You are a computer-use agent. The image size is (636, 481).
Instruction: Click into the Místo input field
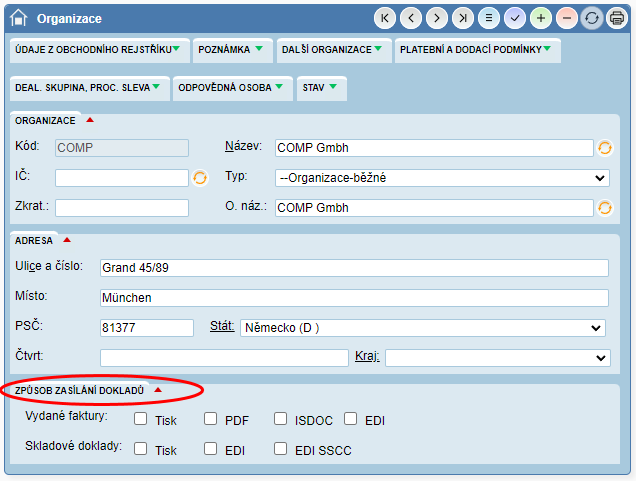click(354, 298)
